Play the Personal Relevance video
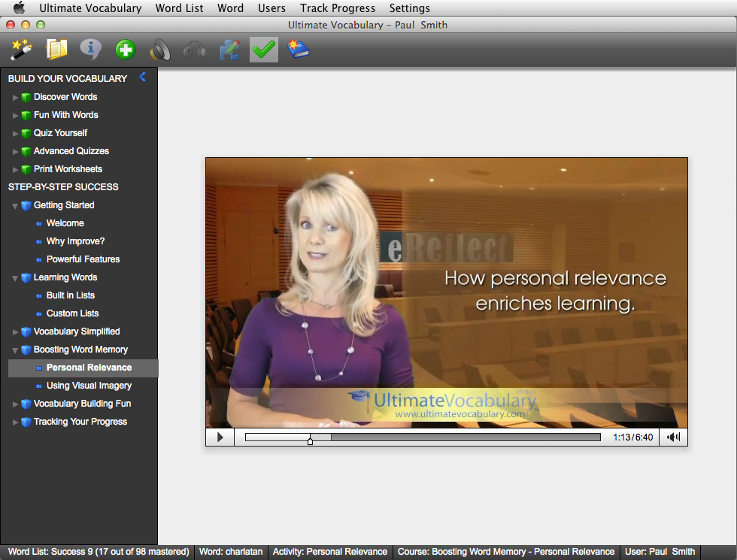This screenshot has height=560, width=737. [220, 437]
